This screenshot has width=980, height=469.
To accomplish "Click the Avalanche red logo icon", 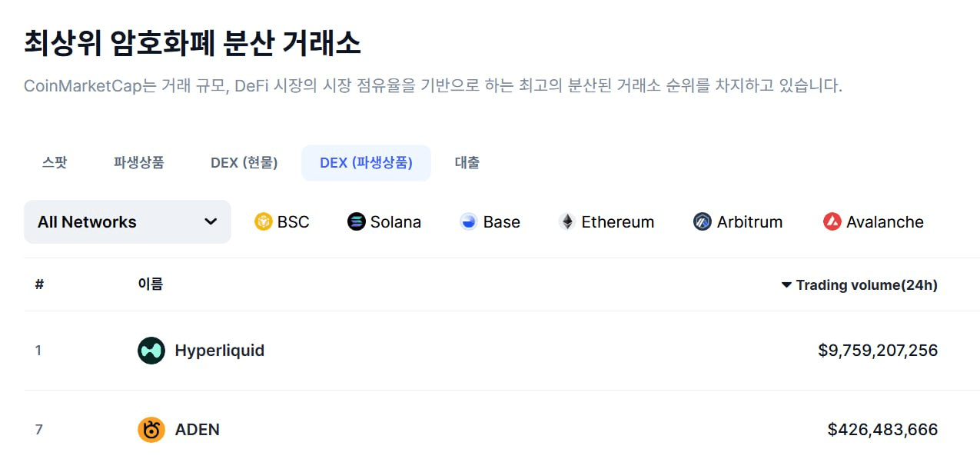I will tap(832, 222).
